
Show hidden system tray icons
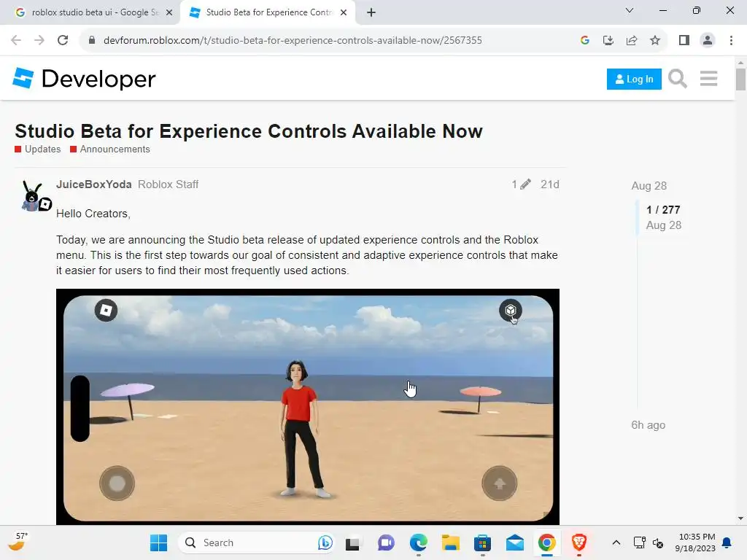616,542
